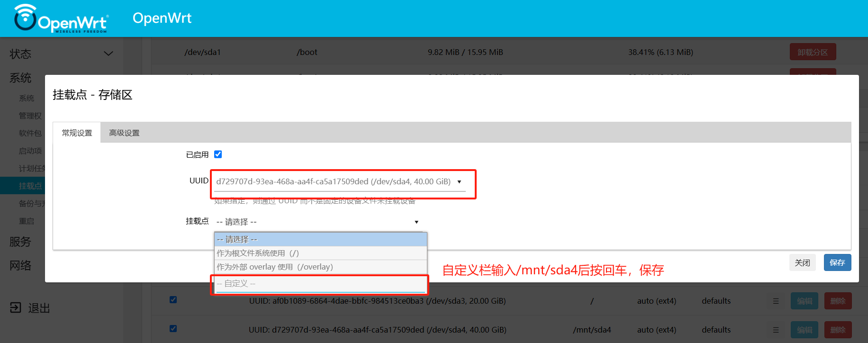This screenshot has width=868, height=343.
Task: Click 卸载分区 for /dev/sda1
Action: (x=813, y=52)
